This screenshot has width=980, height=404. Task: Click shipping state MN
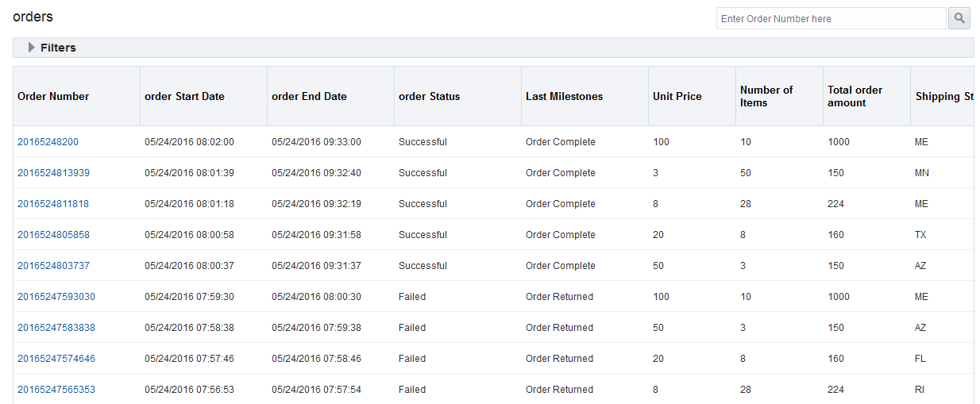click(x=921, y=173)
